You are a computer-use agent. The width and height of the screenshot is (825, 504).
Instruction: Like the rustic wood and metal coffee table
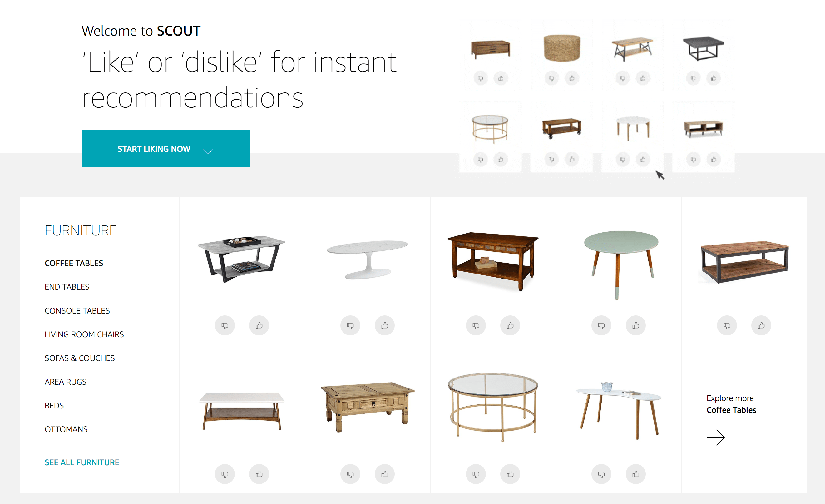point(761,325)
